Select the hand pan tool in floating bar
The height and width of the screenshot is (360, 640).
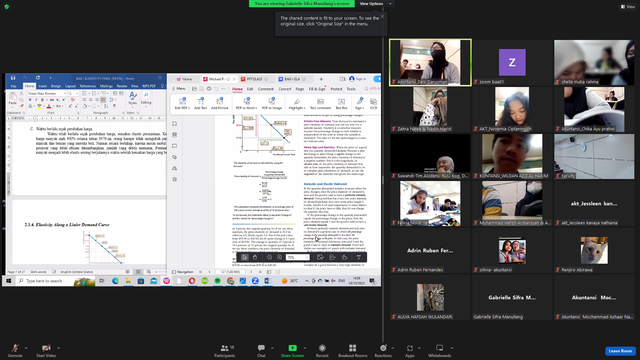pyautogui.click(x=255, y=257)
